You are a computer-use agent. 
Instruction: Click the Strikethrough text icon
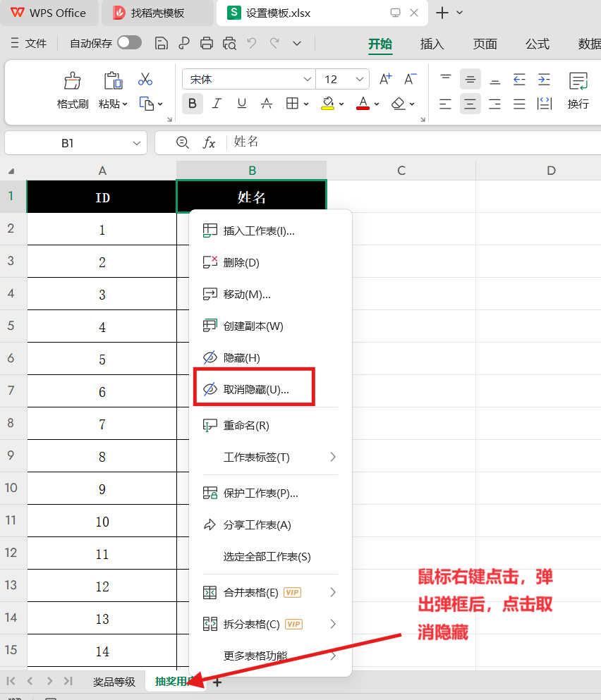pos(267,104)
